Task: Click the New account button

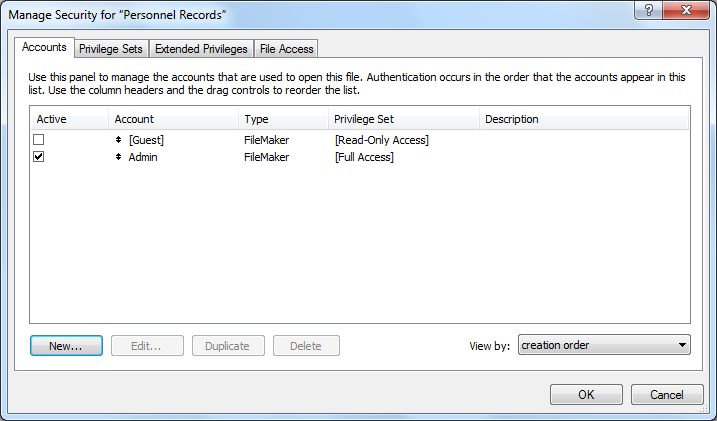Action: click(x=65, y=346)
